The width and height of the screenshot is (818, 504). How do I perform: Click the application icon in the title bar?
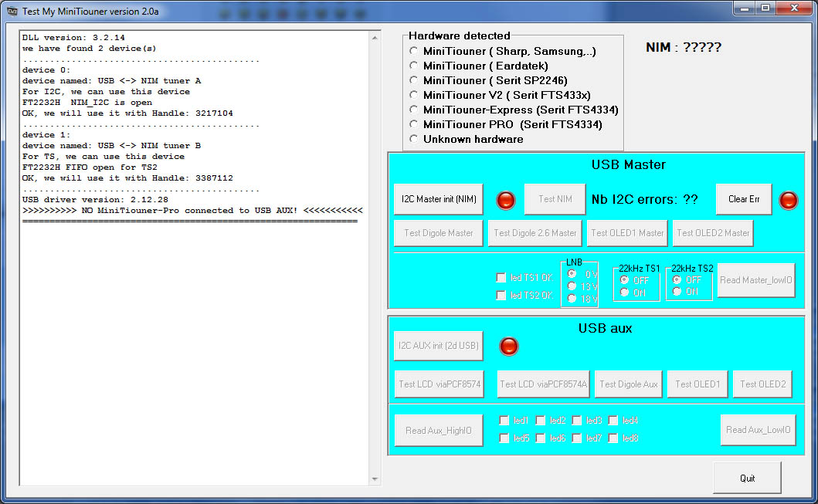pos(12,8)
